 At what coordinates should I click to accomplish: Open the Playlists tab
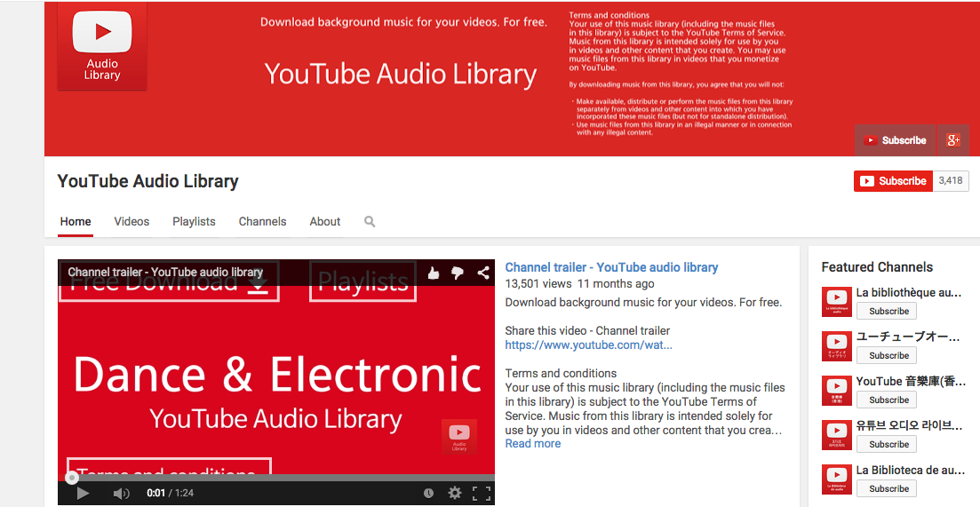[x=194, y=222]
